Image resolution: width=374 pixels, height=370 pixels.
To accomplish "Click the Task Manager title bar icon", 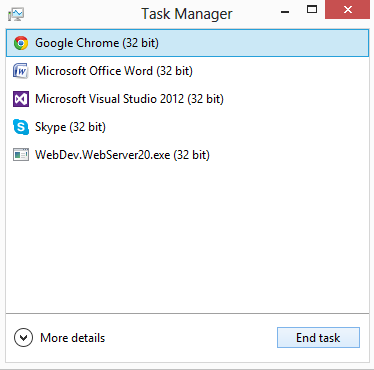I will coord(16,14).
